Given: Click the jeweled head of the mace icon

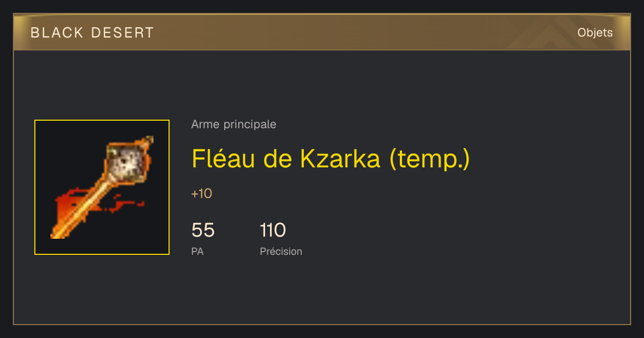Looking at the screenshot, I should [127, 163].
